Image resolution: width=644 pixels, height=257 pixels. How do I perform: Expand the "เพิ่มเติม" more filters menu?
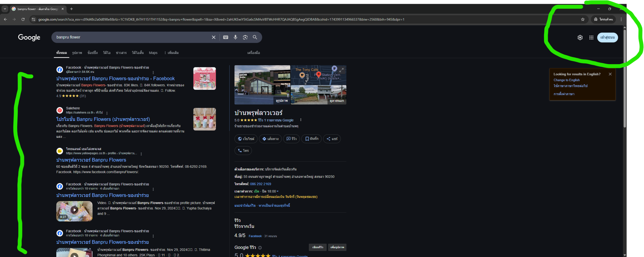[171, 53]
